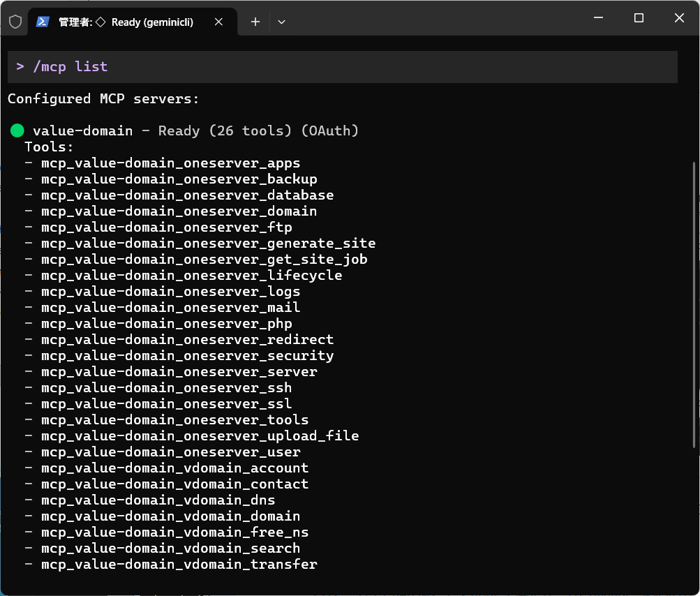This screenshot has height=596, width=700.
Task: Click the mcp_value-domain_oneserver_database line
Action: (188, 195)
